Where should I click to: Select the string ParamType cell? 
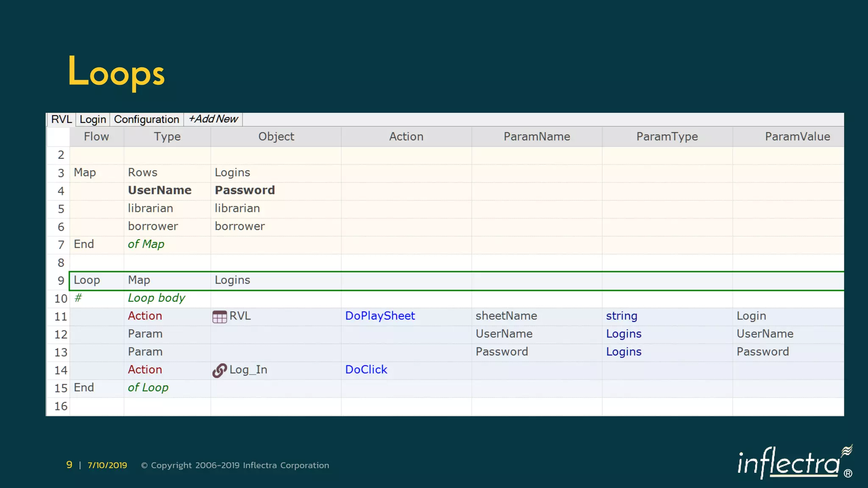point(621,316)
